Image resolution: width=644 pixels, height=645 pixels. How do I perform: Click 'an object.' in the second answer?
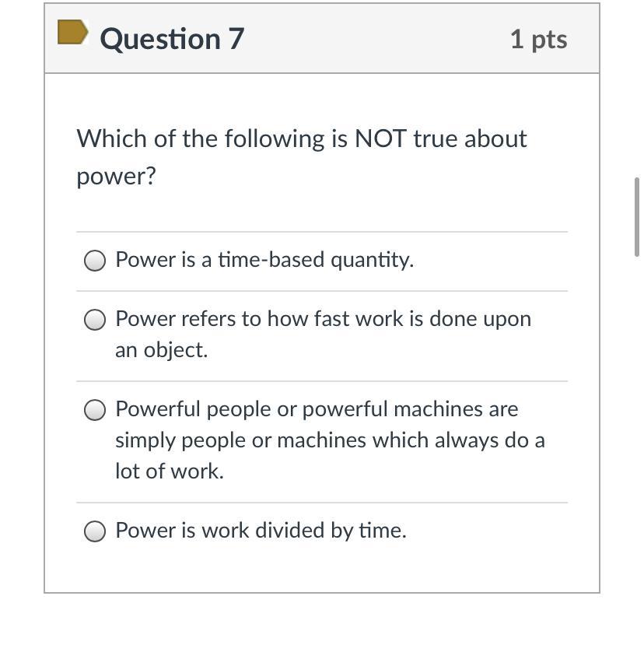[x=161, y=350]
